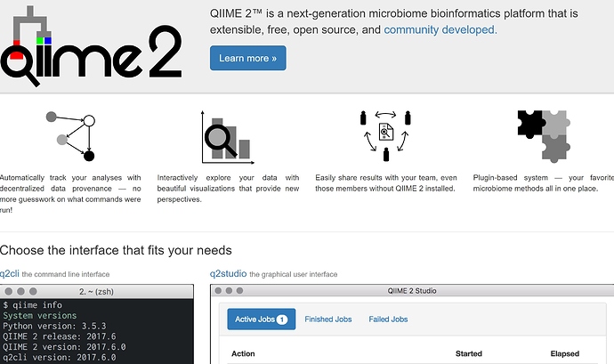This screenshot has height=364, width=614.
Task: Click 'QIIME 2 version: 2017.6.0' line
Action: click(64, 347)
